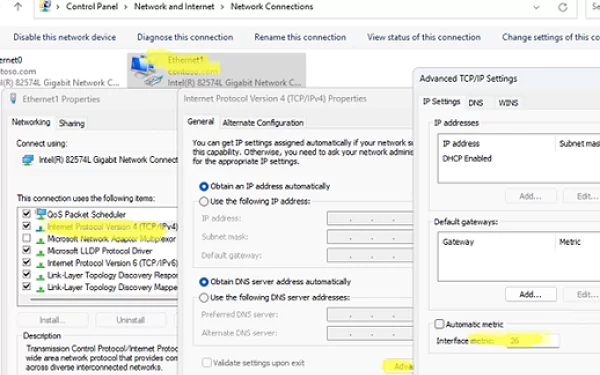Enable the Automatic metric checkbox

[439, 324]
